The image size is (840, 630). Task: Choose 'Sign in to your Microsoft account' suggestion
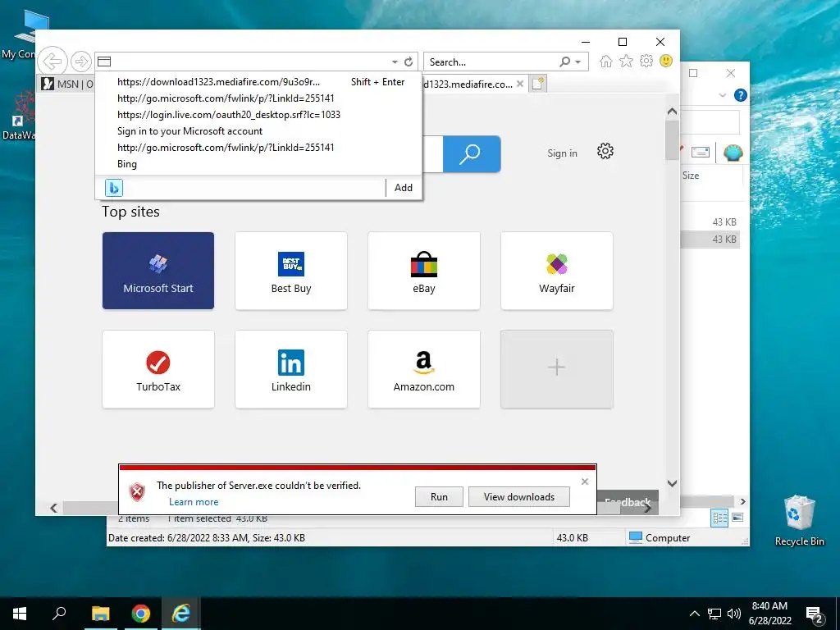pos(258,131)
